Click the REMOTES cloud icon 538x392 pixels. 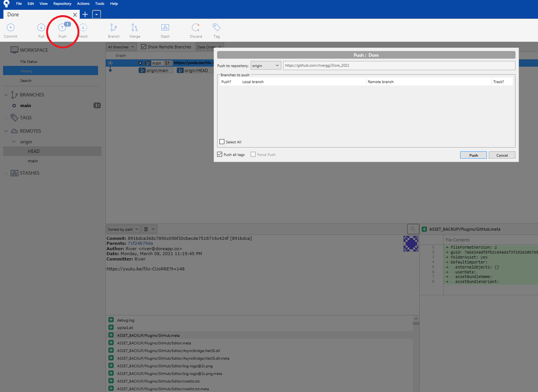point(14,131)
